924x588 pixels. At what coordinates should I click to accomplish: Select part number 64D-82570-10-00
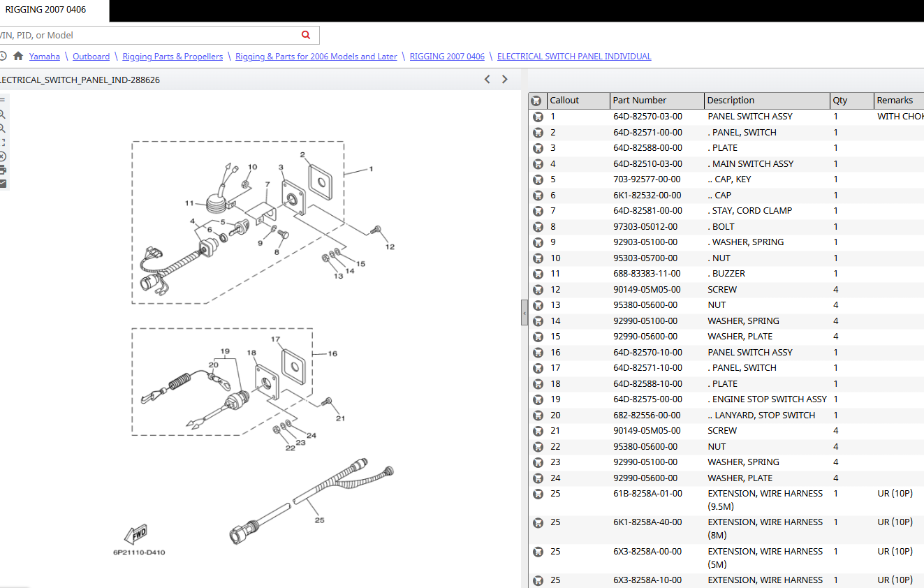(x=647, y=353)
